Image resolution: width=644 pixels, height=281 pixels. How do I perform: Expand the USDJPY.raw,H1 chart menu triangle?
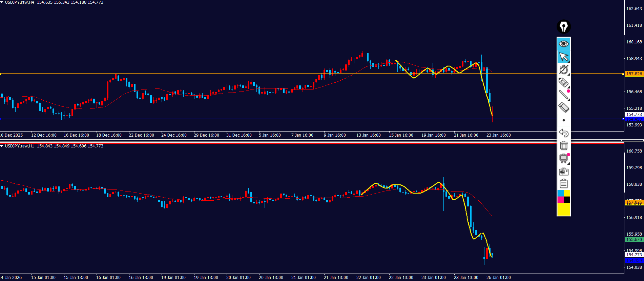2,146
